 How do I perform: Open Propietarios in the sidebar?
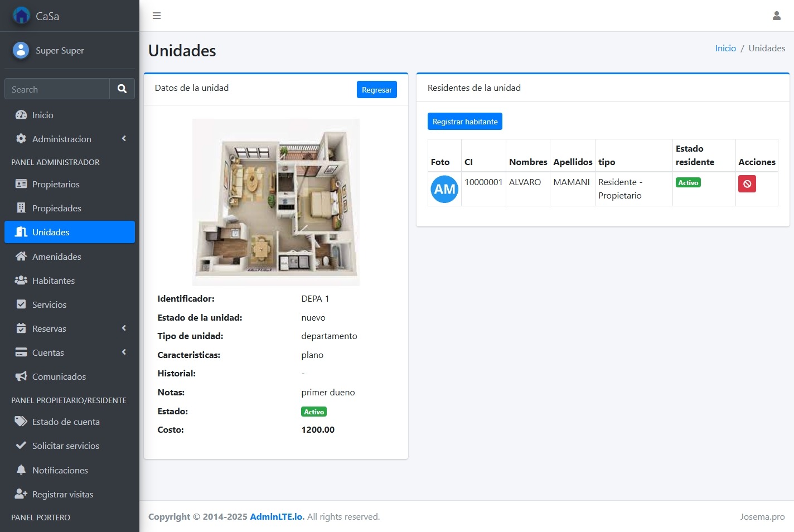tap(56, 184)
